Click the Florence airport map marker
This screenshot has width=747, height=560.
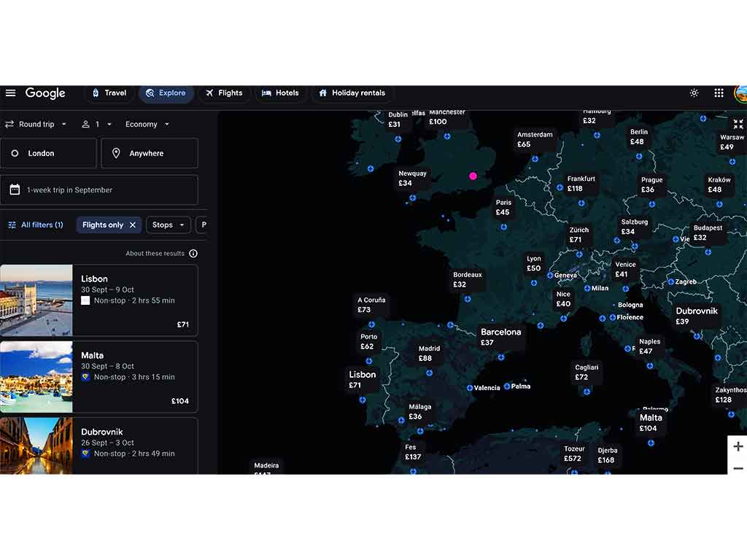click(x=613, y=317)
